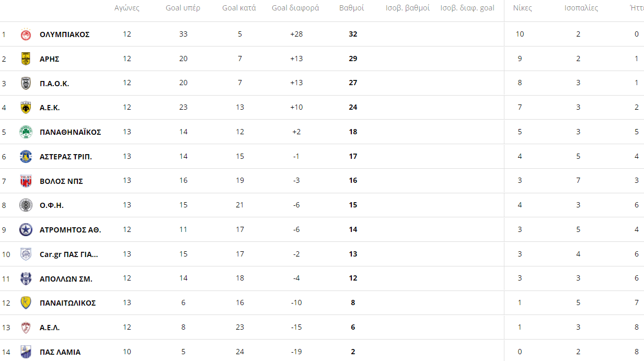Viewport: 644px width, 361px height.
Task: Click the ΠΑΣ ΛΑΜΙΑ striped crest
Action: click(x=26, y=352)
